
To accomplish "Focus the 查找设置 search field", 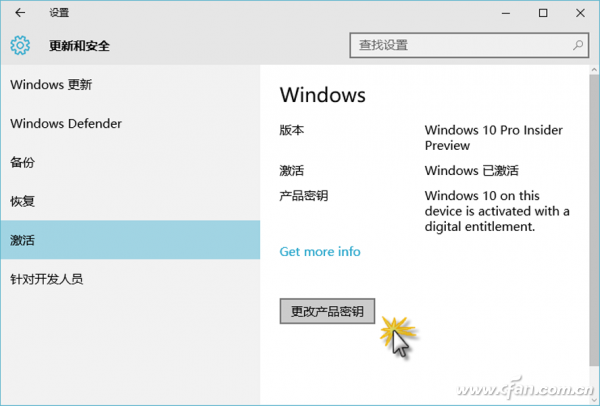I will [469, 45].
